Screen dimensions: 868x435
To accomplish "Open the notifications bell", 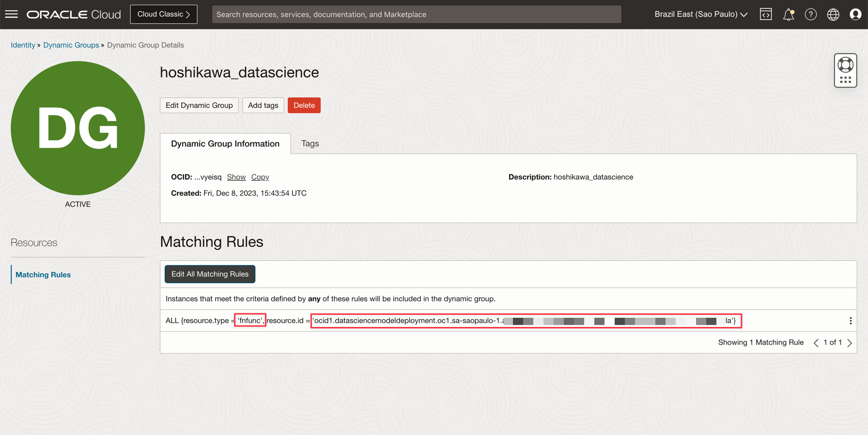I will point(788,15).
